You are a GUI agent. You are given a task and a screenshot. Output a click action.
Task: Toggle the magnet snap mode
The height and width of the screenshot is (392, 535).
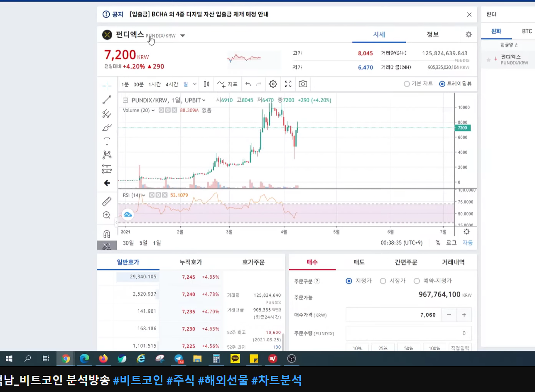[x=107, y=233]
